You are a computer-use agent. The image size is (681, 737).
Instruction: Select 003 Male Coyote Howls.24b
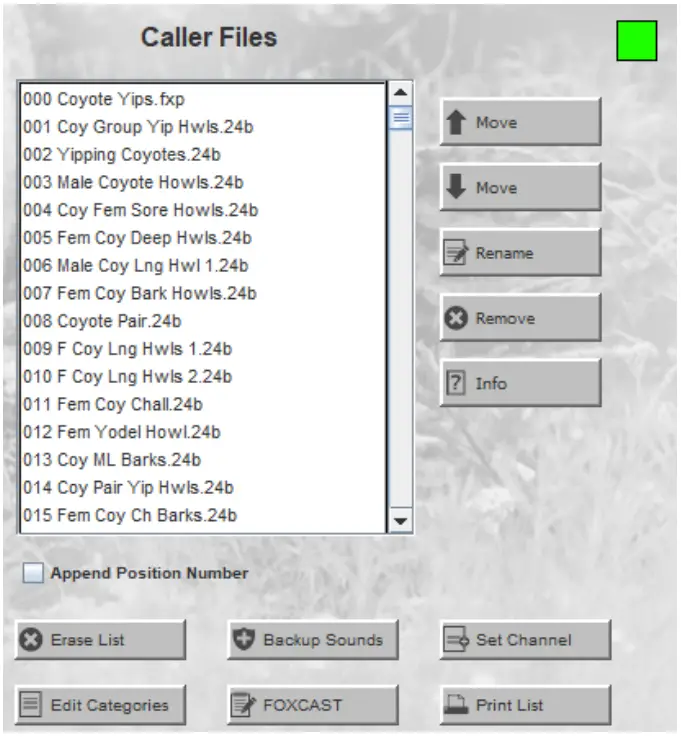pyautogui.click(x=203, y=182)
